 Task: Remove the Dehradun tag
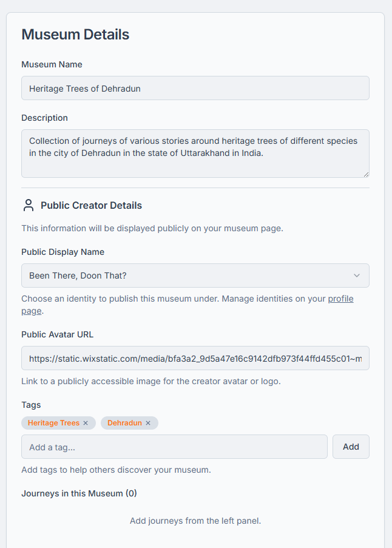pyautogui.click(x=148, y=423)
